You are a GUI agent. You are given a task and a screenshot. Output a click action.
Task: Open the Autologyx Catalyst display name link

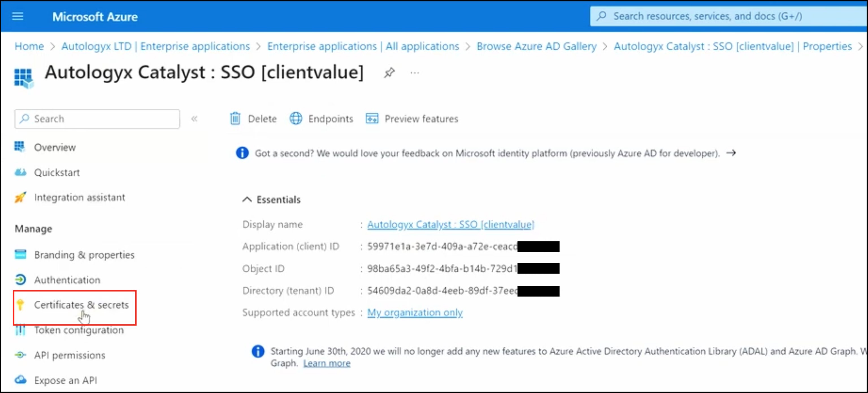coord(451,224)
